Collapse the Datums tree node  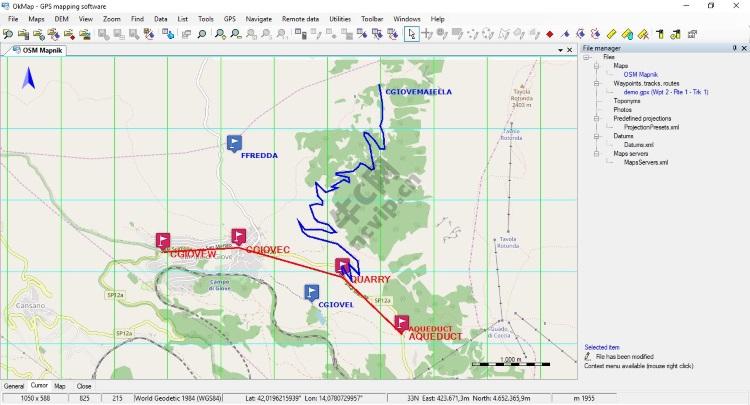tap(596, 136)
